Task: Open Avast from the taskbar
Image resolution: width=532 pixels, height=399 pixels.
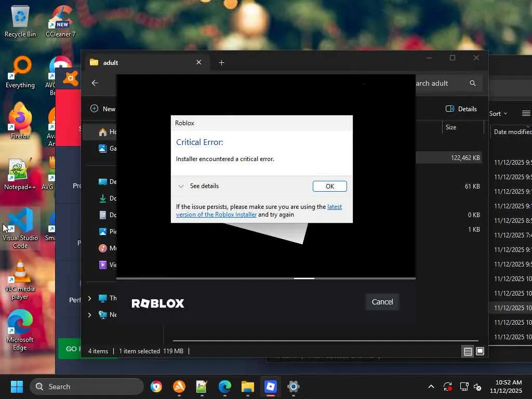Action: click(179, 387)
